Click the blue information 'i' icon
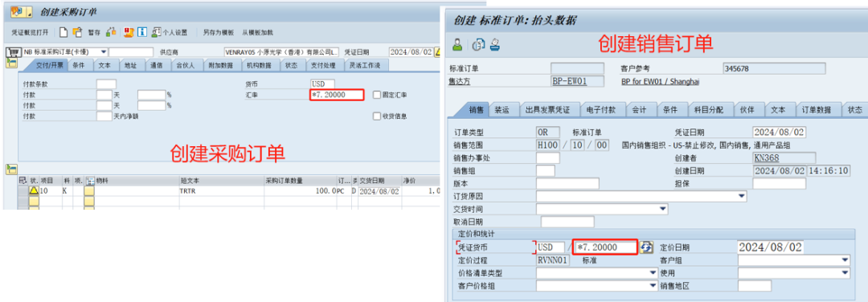This screenshot has height=302, width=868. [x=141, y=32]
